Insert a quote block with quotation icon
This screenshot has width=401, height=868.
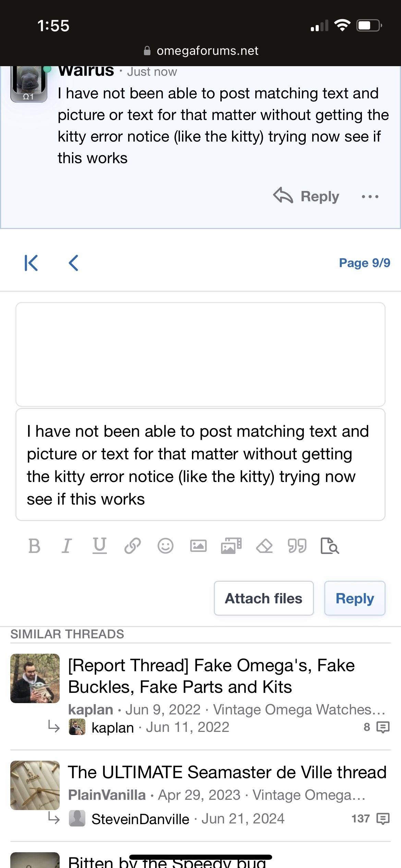[297, 546]
